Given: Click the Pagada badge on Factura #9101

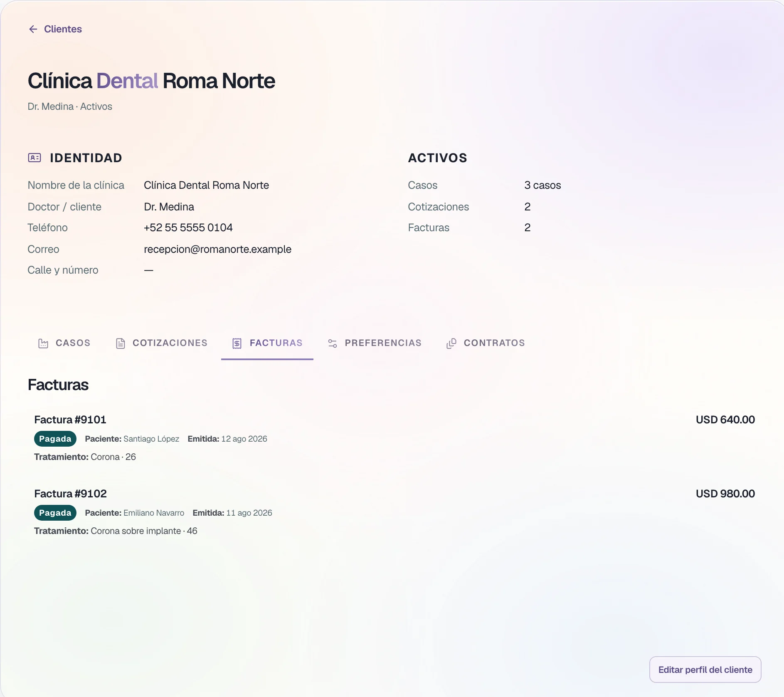Looking at the screenshot, I should click(x=55, y=439).
